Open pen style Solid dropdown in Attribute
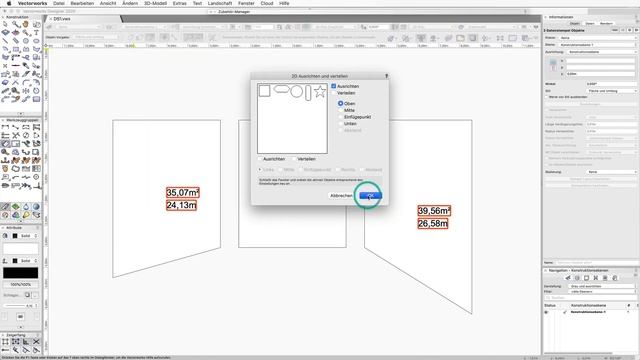This screenshot has width=640, height=360. pyautogui.click(x=29, y=261)
